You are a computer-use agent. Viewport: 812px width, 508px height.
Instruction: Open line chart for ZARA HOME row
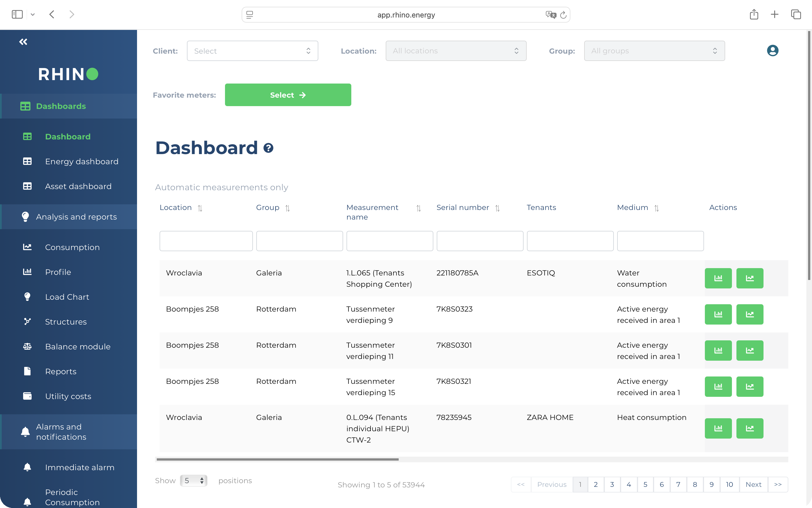tap(750, 428)
